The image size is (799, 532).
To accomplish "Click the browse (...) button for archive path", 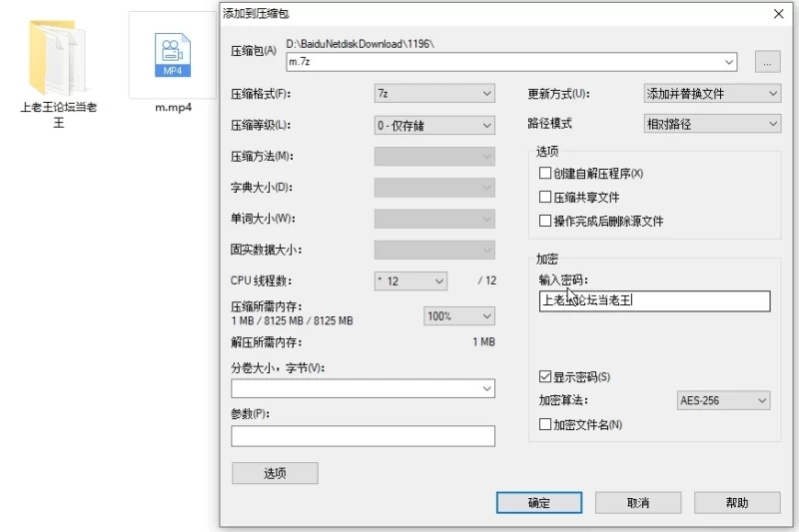I will click(767, 62).
